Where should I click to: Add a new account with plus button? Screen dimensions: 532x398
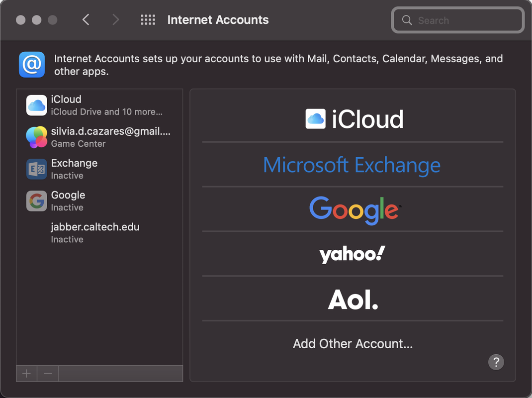[x=27, y=374]
